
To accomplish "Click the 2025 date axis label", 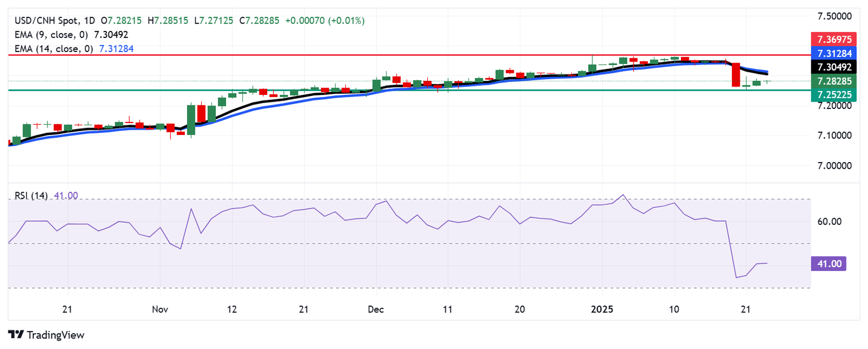I will pos(602,309).
